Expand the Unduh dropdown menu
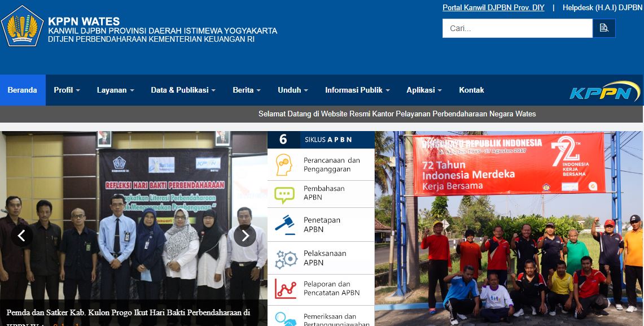 click(293, 90)
